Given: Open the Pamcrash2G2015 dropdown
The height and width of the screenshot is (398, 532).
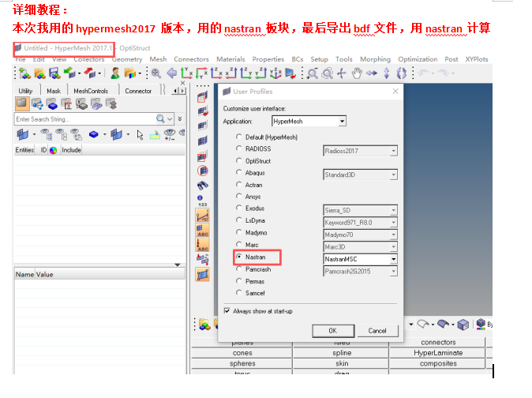Looking at the screenshot, I should pos(393,272).
